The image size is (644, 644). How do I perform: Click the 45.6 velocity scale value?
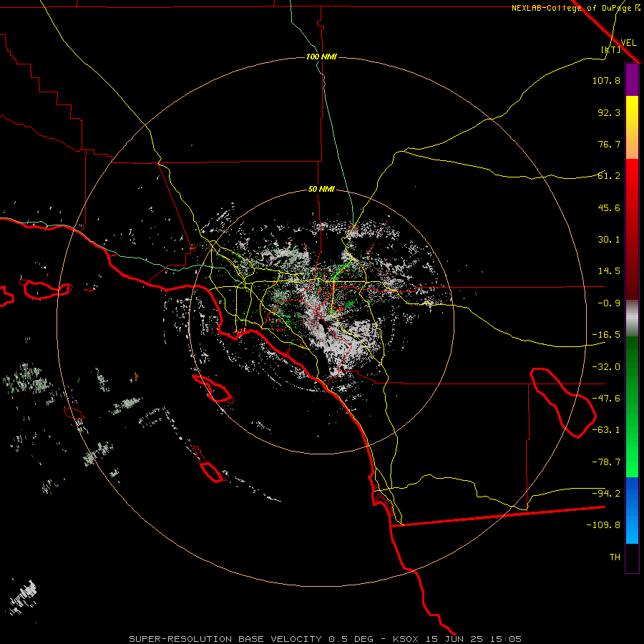coord(609,208)
